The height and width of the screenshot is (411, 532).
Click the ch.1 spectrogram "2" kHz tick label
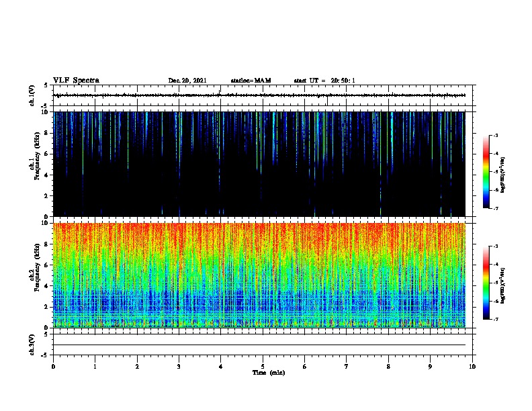tap(46, 195)
